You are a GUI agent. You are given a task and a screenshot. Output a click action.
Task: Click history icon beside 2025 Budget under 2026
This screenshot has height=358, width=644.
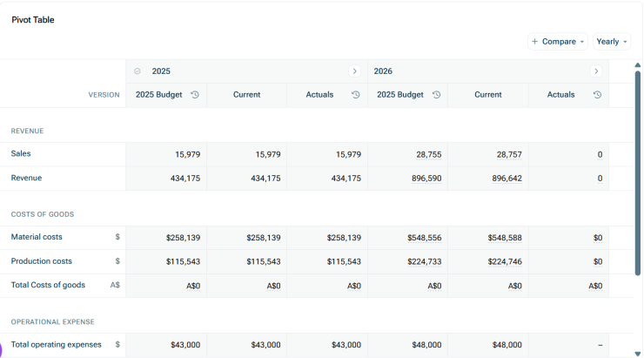tap(436, 95)
